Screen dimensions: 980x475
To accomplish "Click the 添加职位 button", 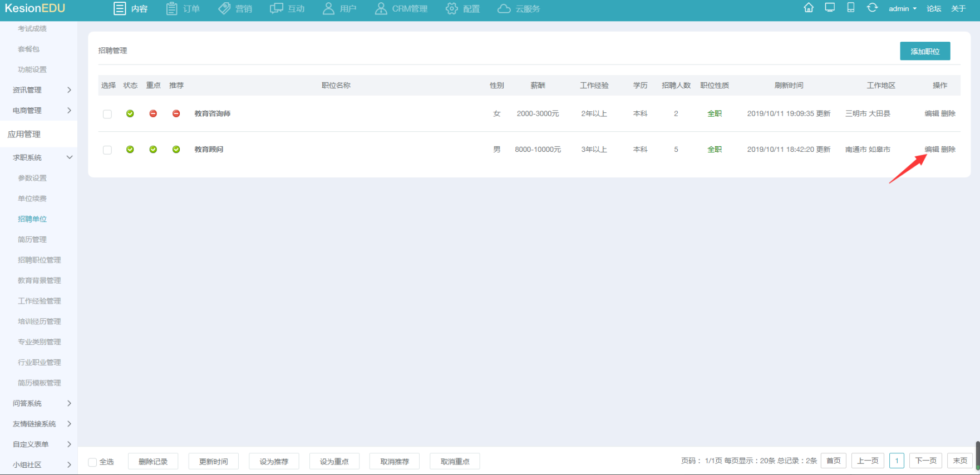I will 925,51.
